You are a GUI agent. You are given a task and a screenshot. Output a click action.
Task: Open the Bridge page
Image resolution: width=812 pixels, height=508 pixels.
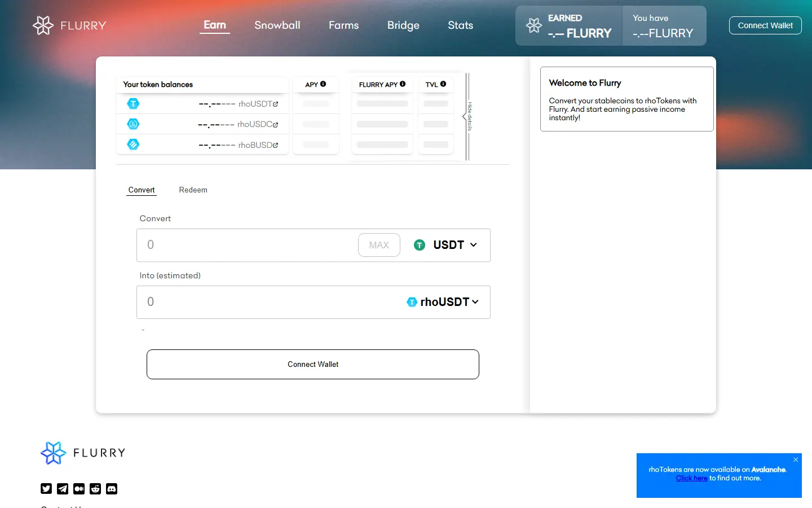(x=403, y=25)
